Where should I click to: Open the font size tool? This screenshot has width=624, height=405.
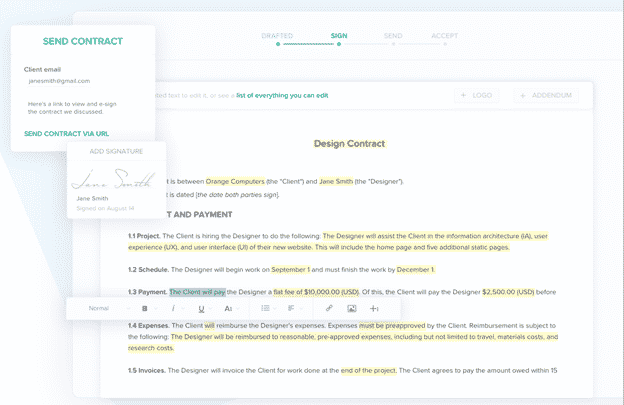pos(228,308)
